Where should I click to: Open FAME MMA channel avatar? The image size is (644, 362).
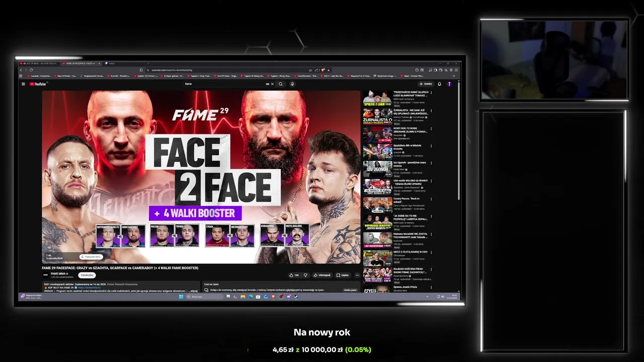point(45,275)
